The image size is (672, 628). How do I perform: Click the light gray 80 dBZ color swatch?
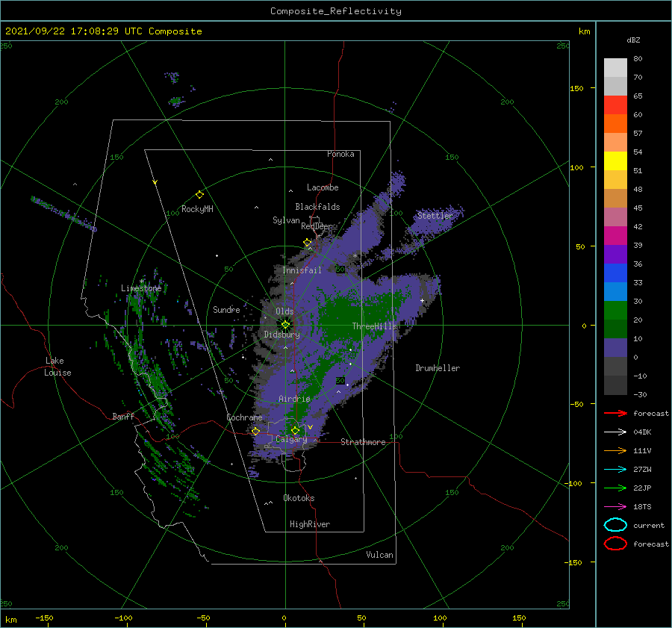[x=615, y=67]
